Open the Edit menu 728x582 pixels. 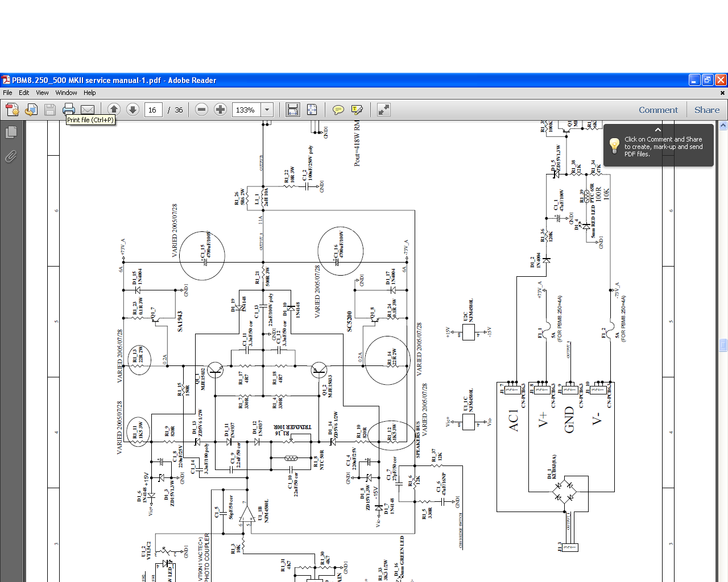coord(24,93)
